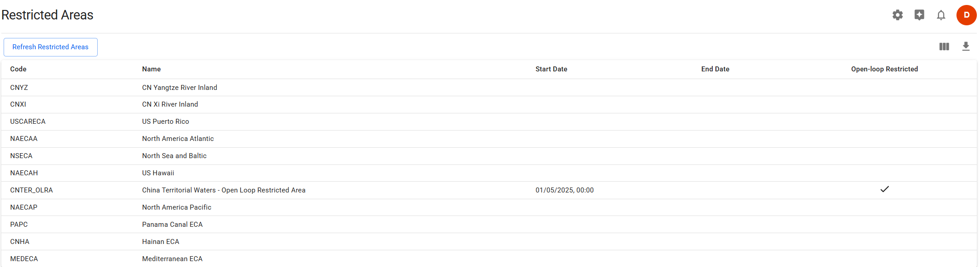
Task: Select the US Puerto Rico row
Action: click(166, 122)
